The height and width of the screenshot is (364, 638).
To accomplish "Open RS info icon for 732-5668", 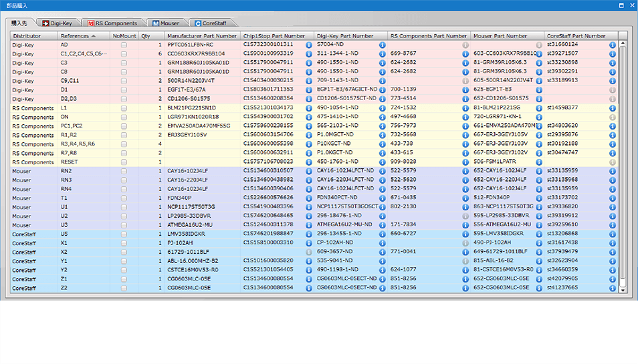I will 465,135.
